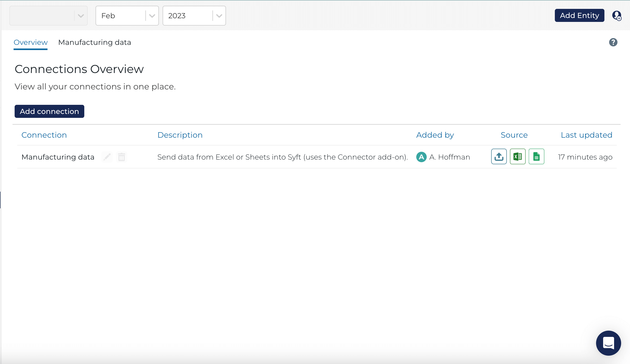630x364 pixels.
Task: Open the help question mark icon
Action: 613,42
